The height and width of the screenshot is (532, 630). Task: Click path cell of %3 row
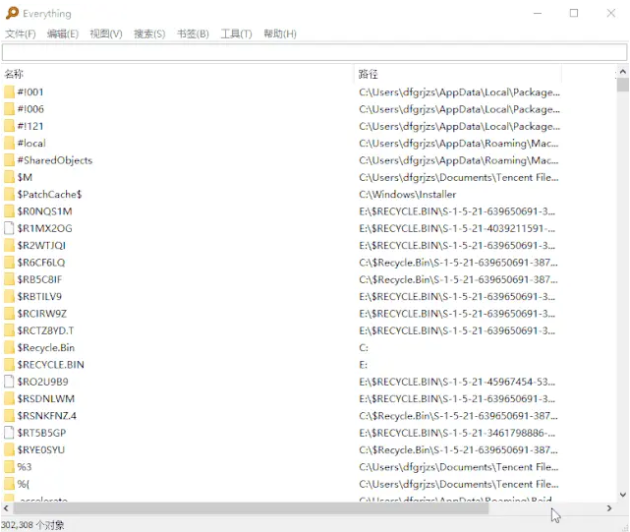458,467
